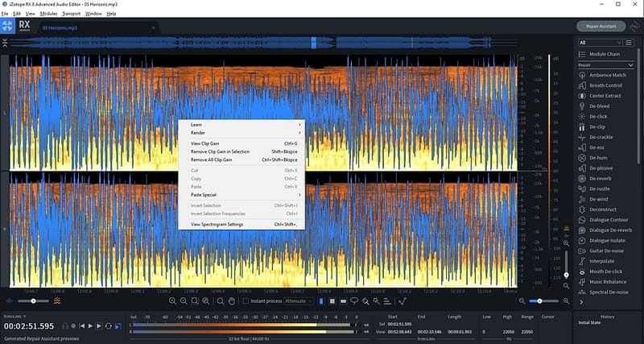The width and height of the screenshot is (644, 344).
Task: Open the De-wind module
Action: tap(593, 199)
